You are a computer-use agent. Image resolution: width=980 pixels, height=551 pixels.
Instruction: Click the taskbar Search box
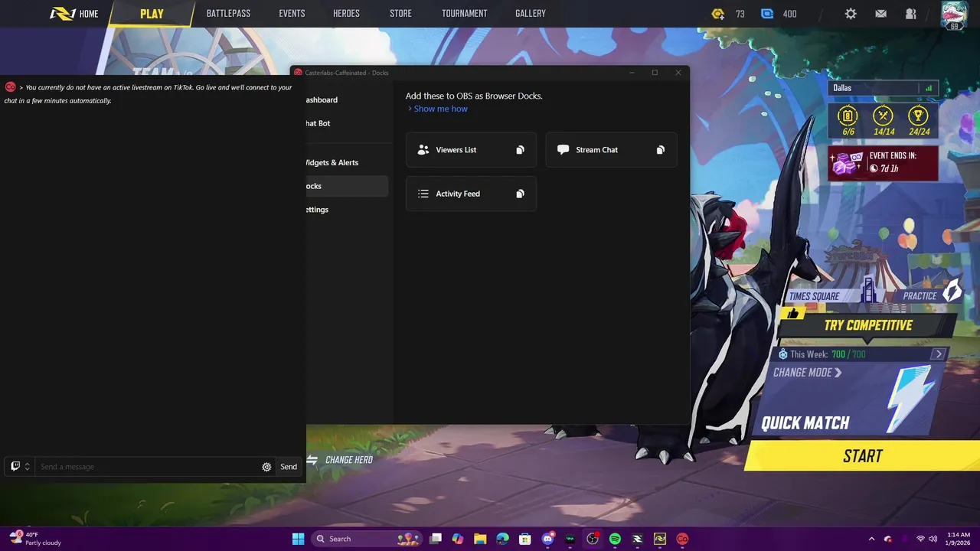(x=368, y=539)
